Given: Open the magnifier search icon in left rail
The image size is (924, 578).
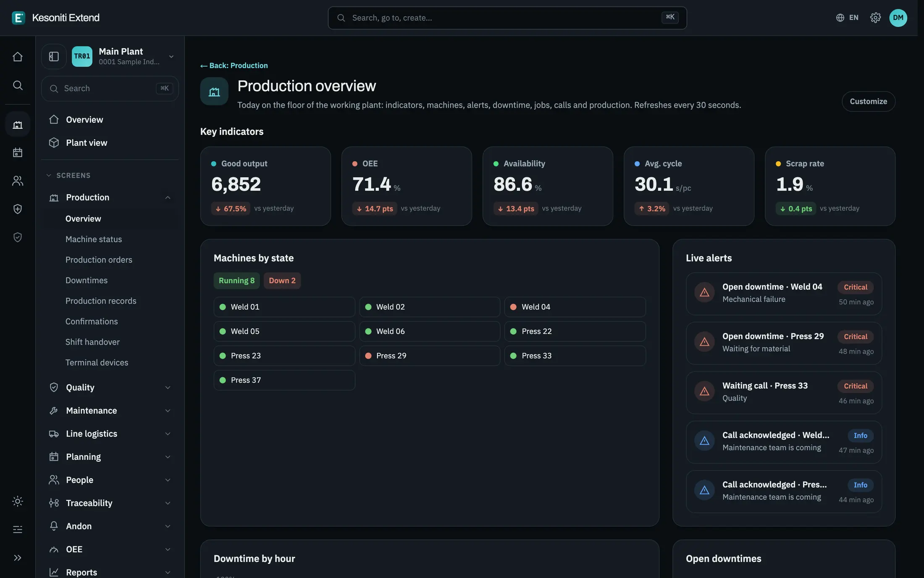Looking at the screenshot, I should pos(18,85).
